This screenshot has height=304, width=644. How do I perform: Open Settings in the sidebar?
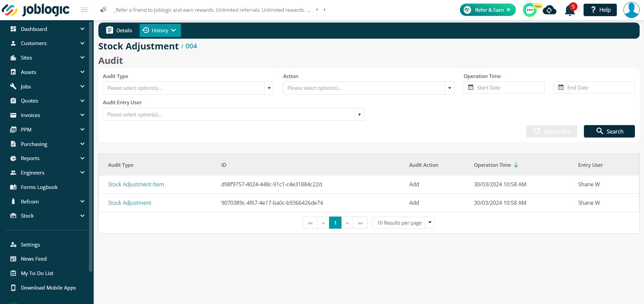pos(30,244)
